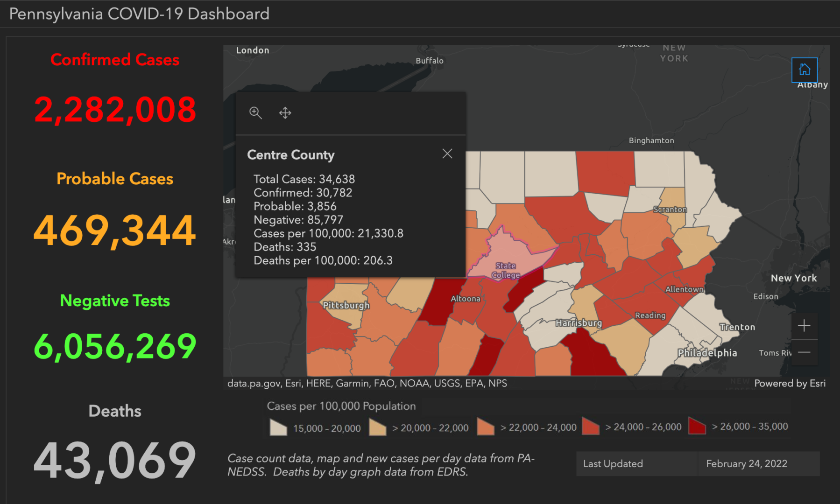The image size is (840, 504).
Task: Click the 15,000 - 20,000 legend swatch
Action: coord(279,427)
